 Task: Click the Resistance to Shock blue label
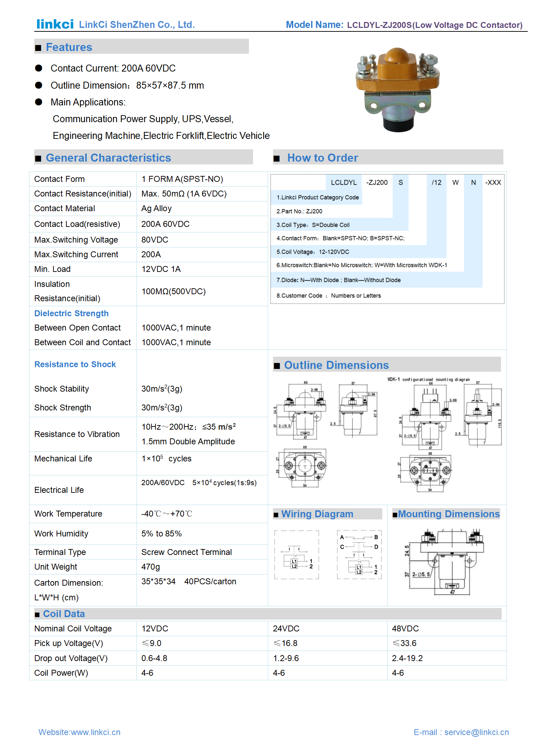[75, 364]
